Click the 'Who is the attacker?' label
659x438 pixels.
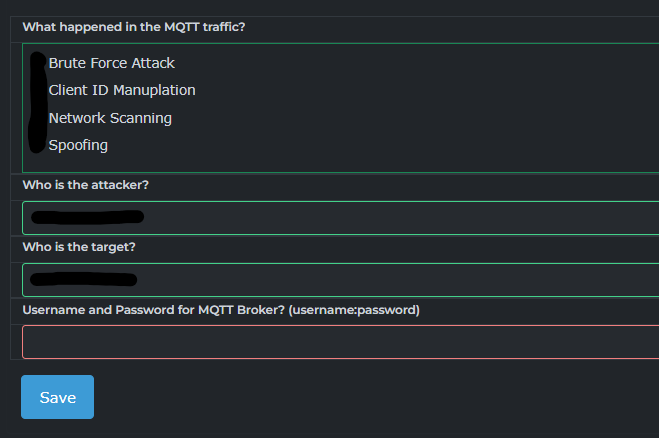(x=85, y=185)
